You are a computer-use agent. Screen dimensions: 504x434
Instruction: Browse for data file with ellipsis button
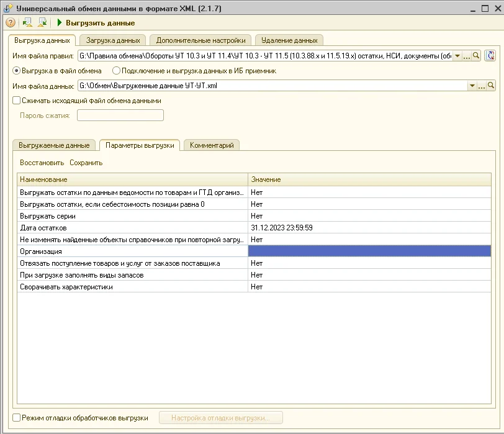click(481, 86)
